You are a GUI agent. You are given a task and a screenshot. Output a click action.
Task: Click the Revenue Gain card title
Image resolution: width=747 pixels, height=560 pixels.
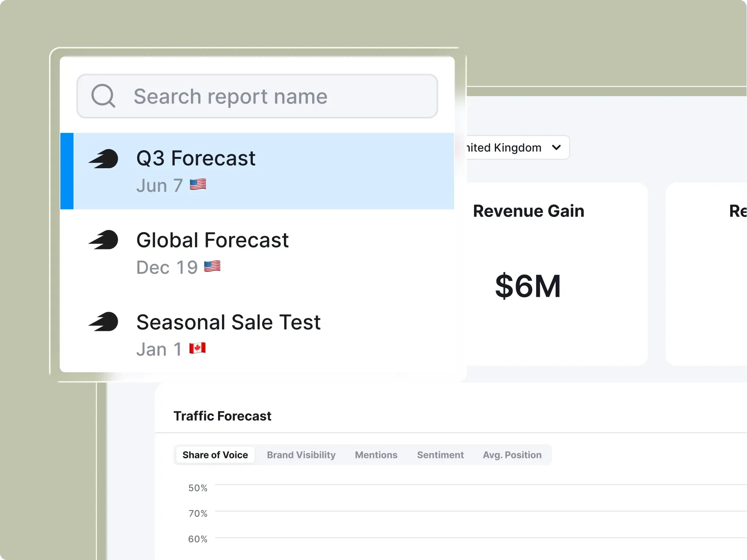point(529,211)
